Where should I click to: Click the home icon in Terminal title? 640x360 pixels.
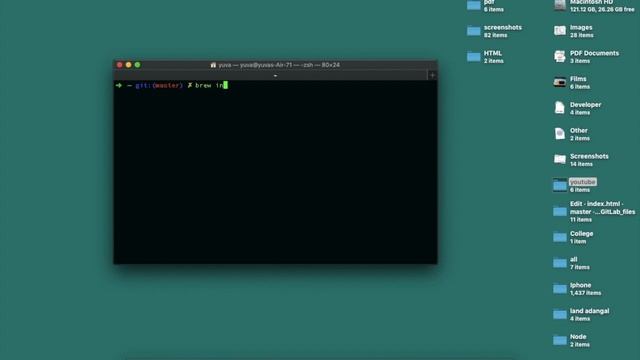pos(213,65)
